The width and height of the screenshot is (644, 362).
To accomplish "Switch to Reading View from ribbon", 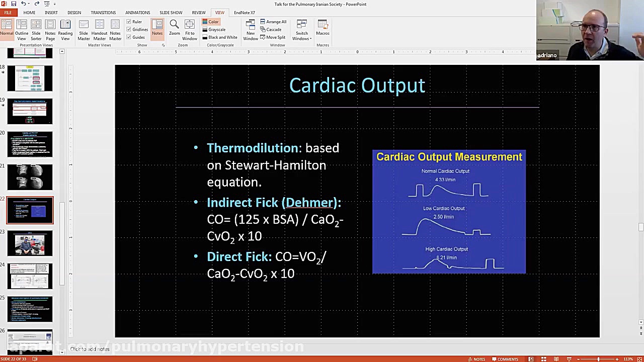I will 65,30.
